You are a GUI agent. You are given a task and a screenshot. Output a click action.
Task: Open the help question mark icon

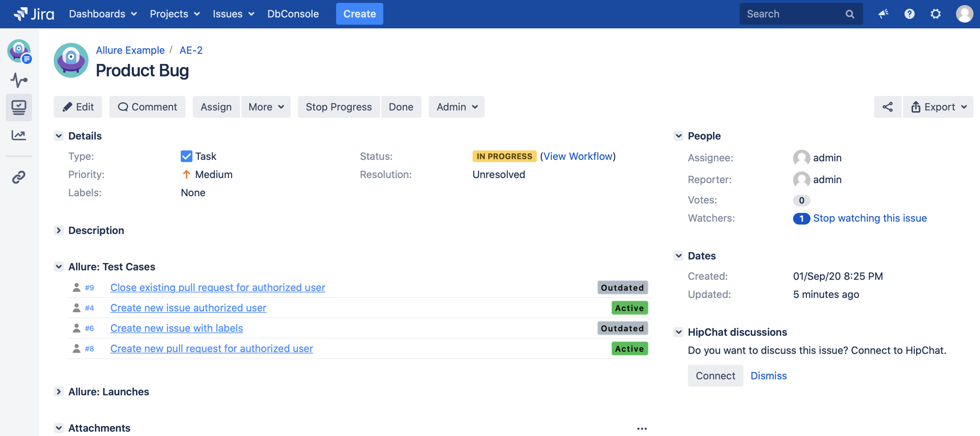(x=909, y=14)
